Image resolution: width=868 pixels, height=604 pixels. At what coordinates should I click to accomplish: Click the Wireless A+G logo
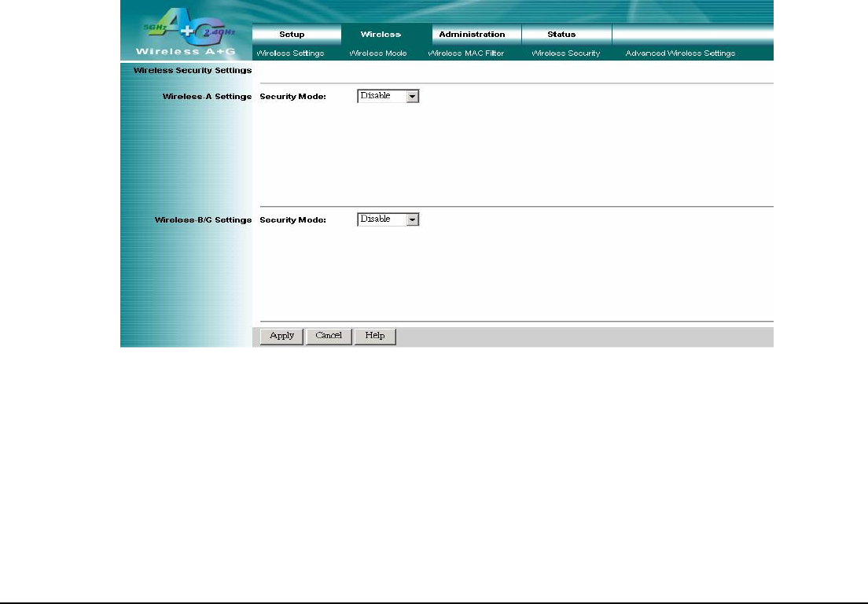click(x=186, y=31)
